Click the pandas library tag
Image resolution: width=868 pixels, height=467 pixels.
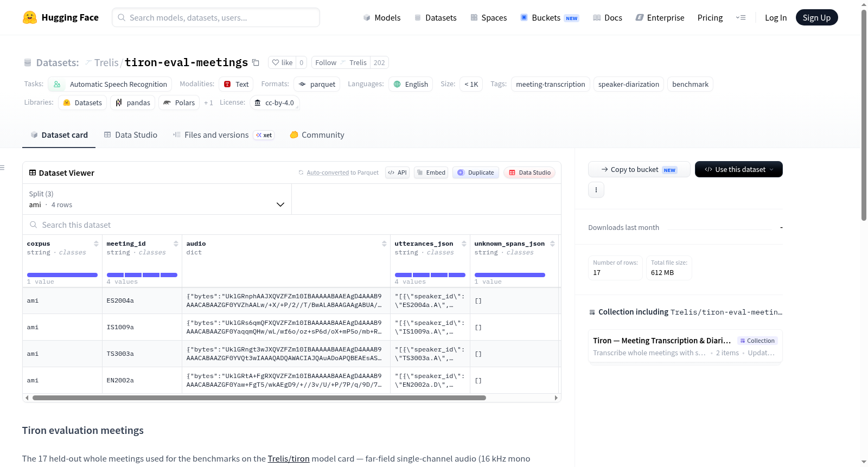coord(133,103)
